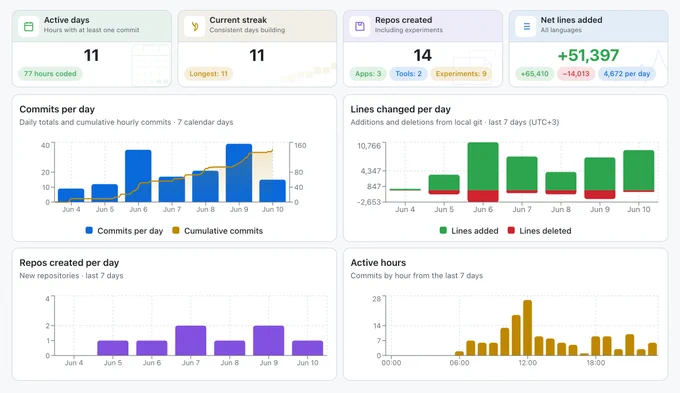Click the '18:00' axis label in Active hours

(x=595, y=363)
